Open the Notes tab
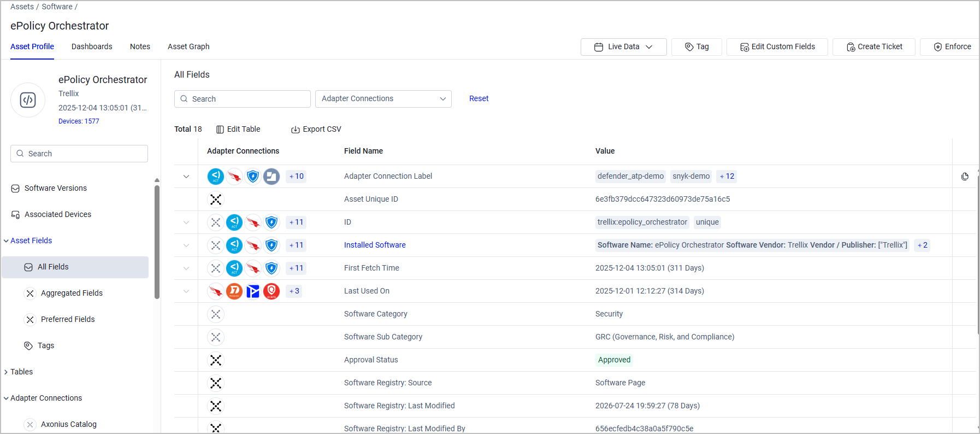980x434 pixels. pos(140,46)
